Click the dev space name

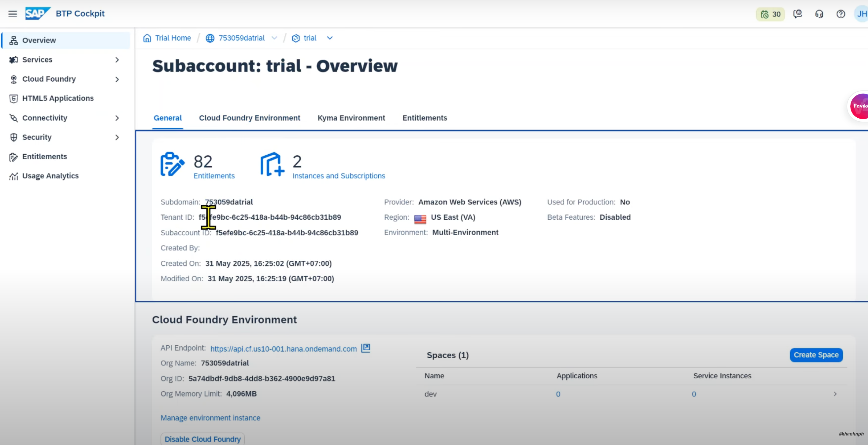430,394
